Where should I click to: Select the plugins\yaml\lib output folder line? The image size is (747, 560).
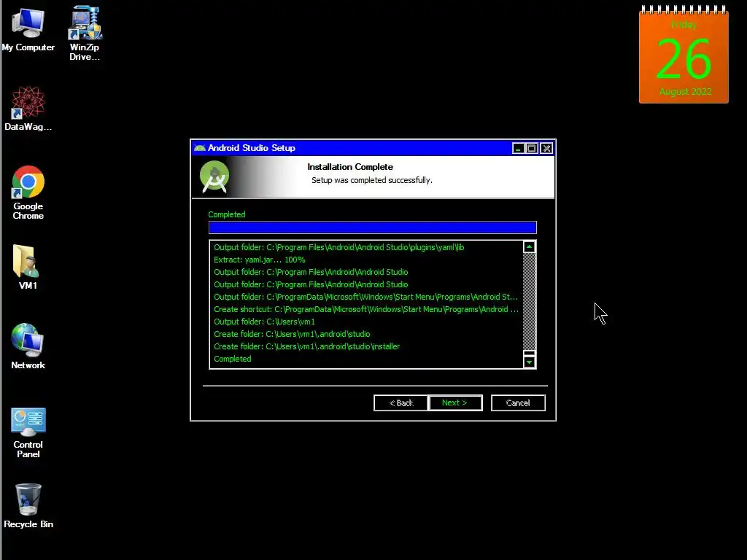click(338, 247)
